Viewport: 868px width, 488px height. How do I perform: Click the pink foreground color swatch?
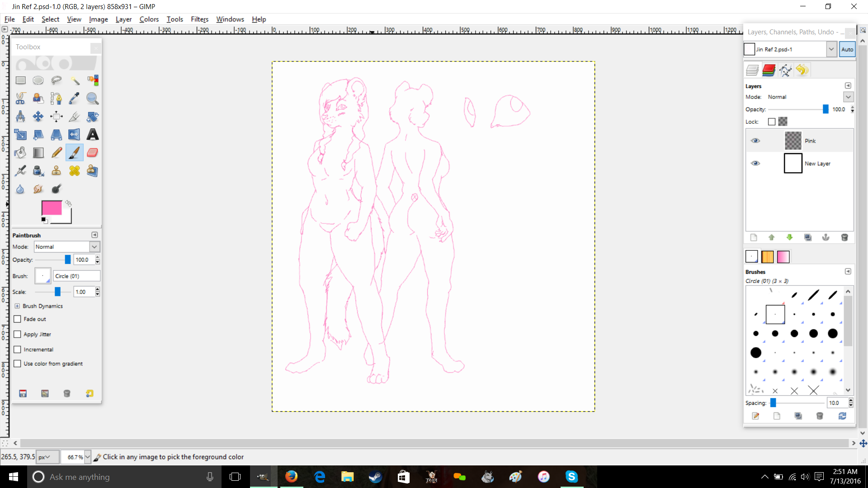[x=51, y=208]
